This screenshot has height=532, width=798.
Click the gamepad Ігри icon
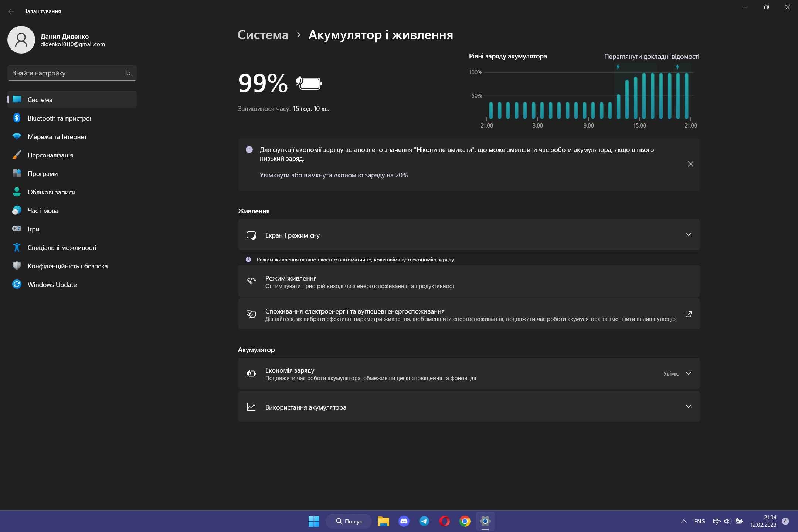[x=17, y=228]
